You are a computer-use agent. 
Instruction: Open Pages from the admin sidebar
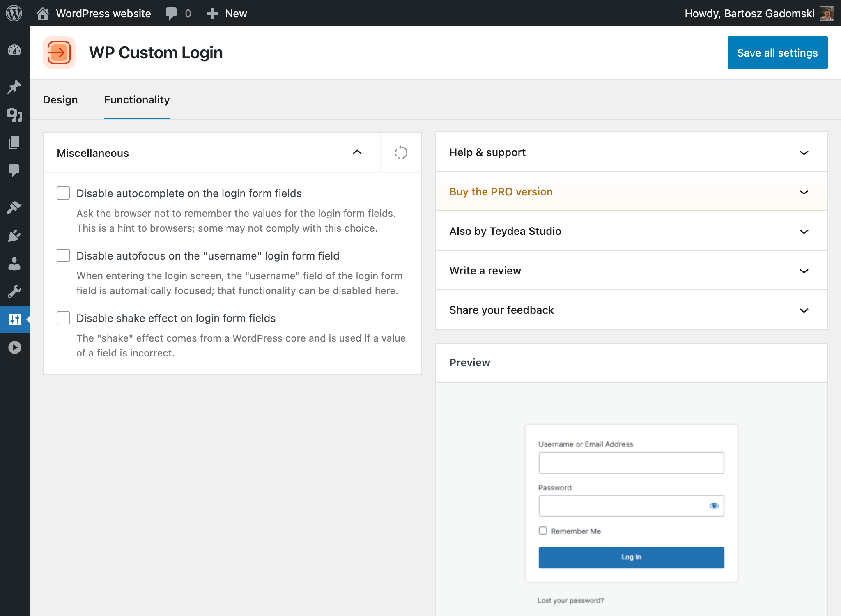[x=15, y=143]
